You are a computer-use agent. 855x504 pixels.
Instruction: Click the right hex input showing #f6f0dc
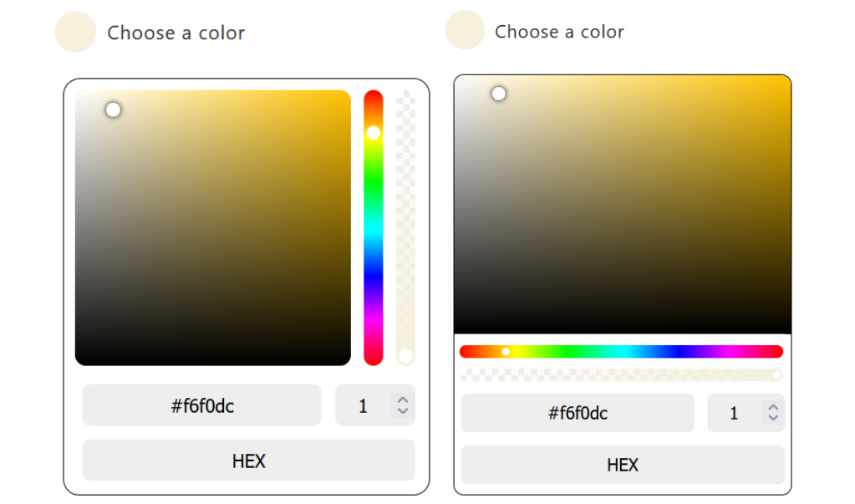[x=577, y=413]
